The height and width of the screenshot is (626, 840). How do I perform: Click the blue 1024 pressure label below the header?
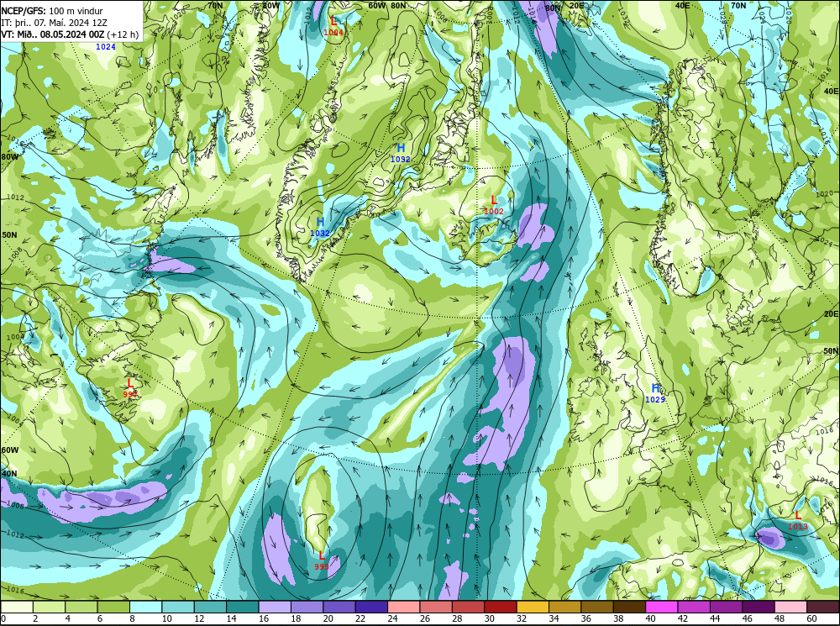[x=106, y=47]
